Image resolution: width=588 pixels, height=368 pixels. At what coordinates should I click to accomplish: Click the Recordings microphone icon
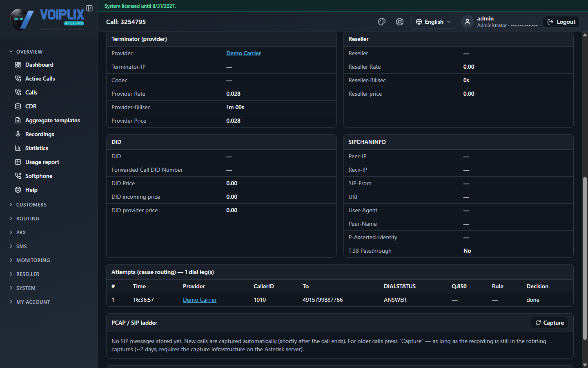click(18, 134)
